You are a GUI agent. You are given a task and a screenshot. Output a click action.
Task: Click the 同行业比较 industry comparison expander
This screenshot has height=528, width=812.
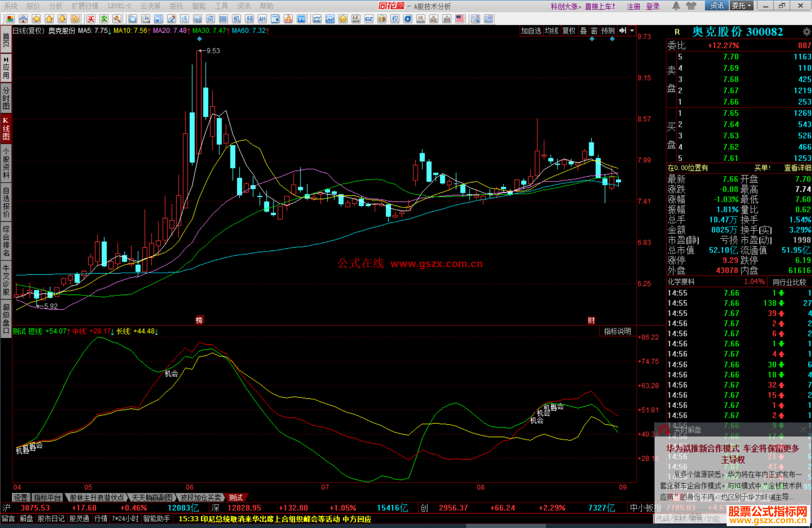pyautogui.click(x=789, y=282)
